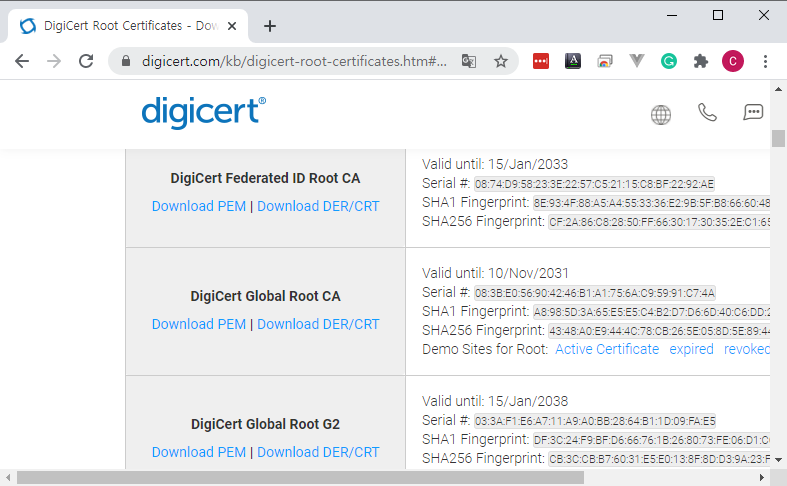Viewport: 787px width, 486px height.
Task: Open the globe language selector
Action: 661,114
